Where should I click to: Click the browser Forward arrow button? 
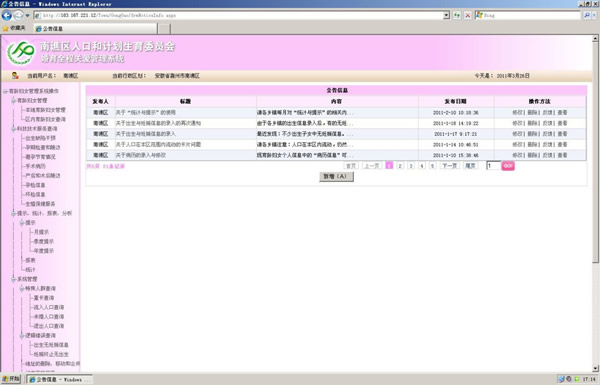coord(18,15)
